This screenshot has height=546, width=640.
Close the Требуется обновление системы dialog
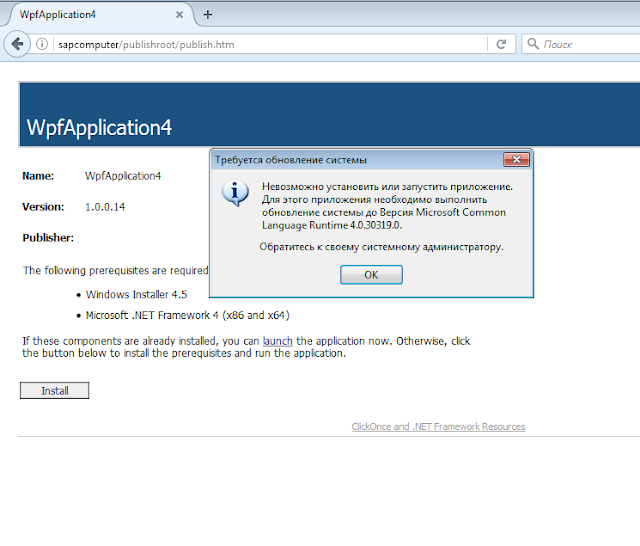pos(516,160)
